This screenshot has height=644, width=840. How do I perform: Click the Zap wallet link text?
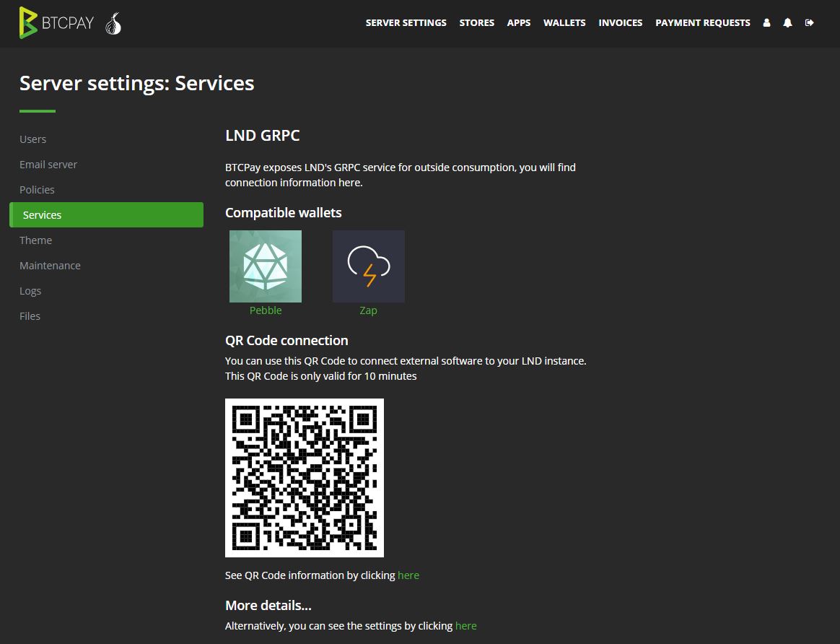pos(369,310)
